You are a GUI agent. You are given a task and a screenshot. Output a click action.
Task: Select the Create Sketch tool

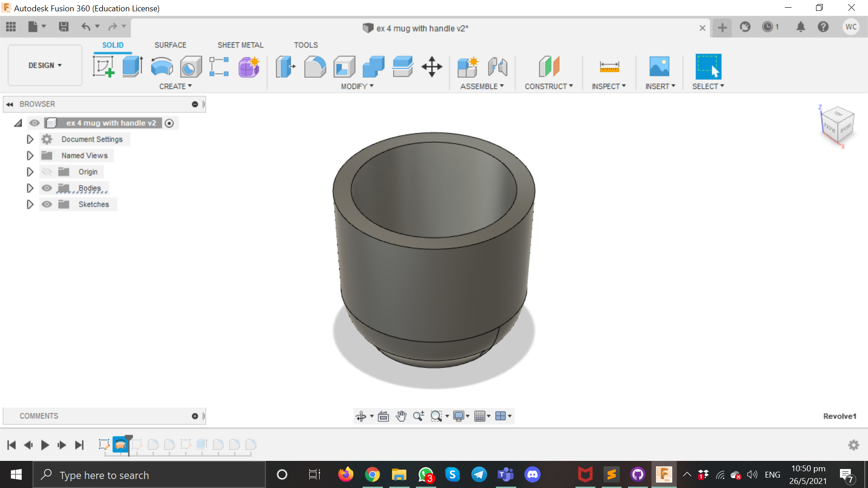(x=104, y=66)
